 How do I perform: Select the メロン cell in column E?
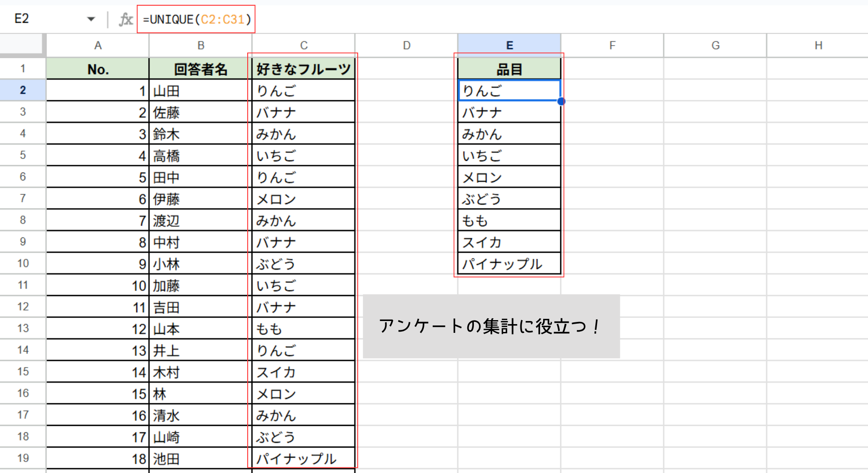click(x=509, y=177)
